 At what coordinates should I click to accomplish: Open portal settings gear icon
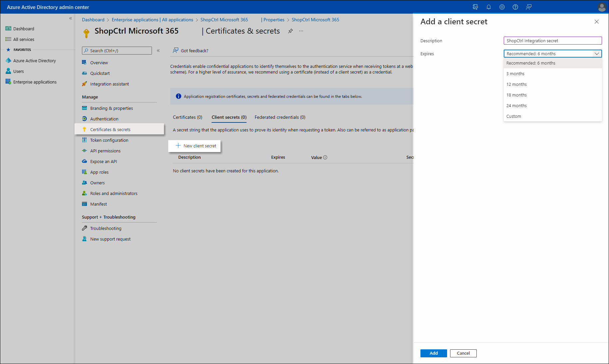[x=502, y=7]
